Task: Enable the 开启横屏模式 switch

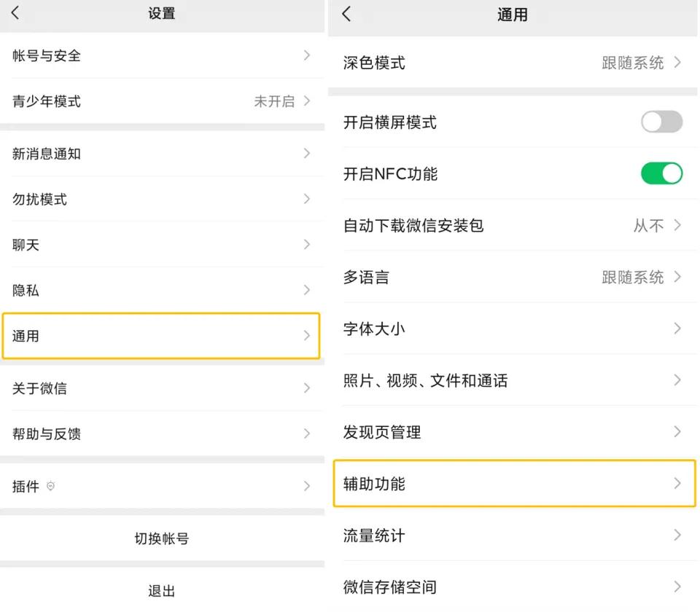Action: [661, 122]
